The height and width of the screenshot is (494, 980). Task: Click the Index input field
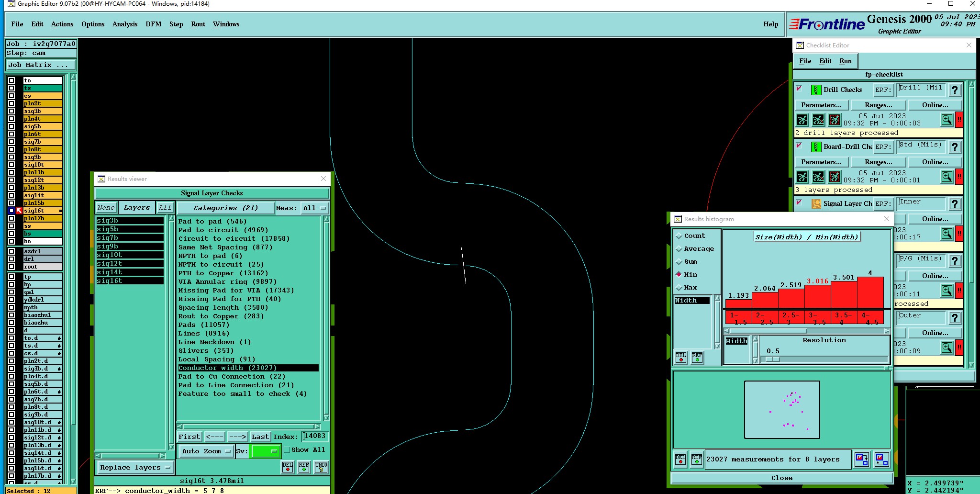315,436
